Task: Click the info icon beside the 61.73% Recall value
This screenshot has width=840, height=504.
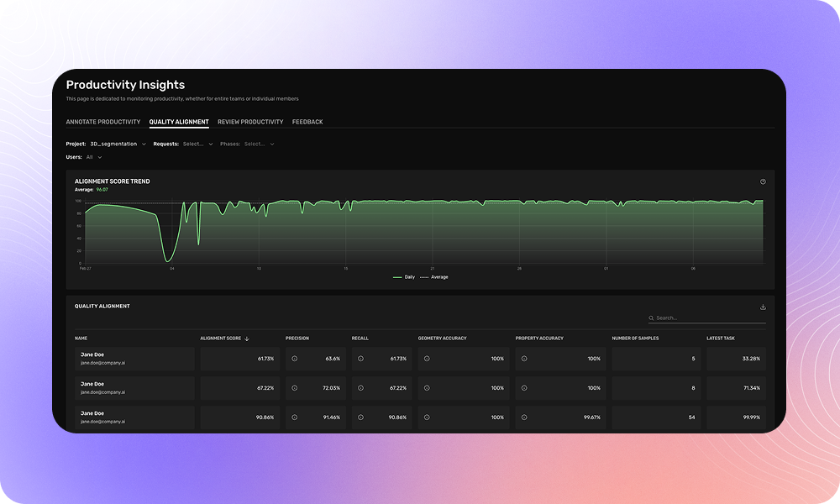Action: tap(359, 359)
